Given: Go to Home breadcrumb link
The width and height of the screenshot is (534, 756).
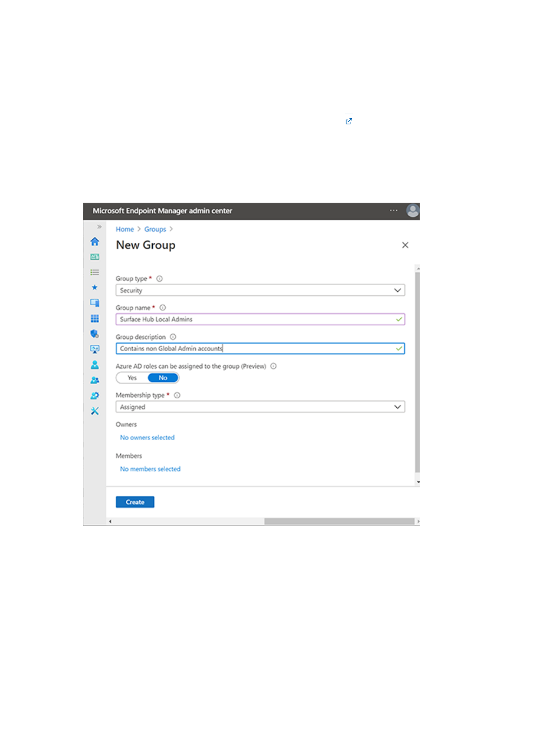Looking at the screenshot, I should click(x=125, y=230).
